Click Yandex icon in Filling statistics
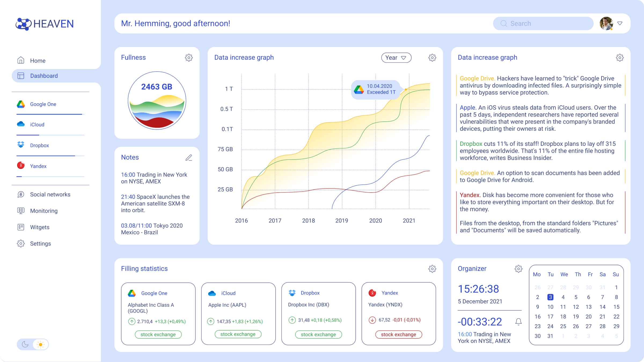The image size is (644, 362). [372, 293]
